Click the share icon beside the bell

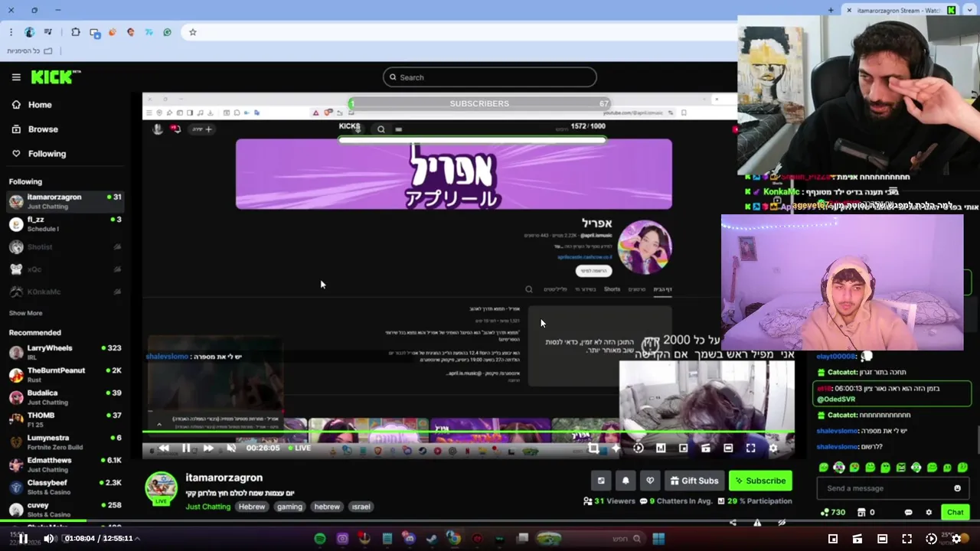(x=601, y=481)
